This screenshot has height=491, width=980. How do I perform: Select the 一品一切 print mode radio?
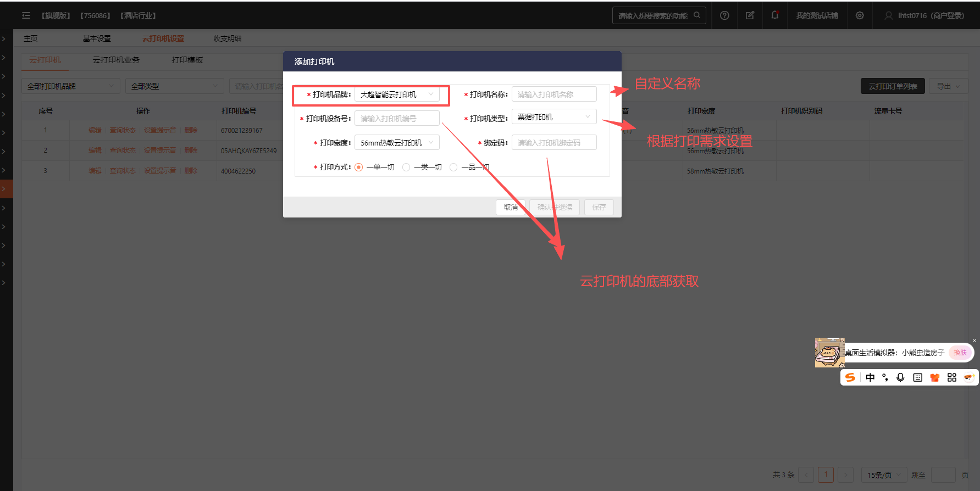[x=453, y=168]
